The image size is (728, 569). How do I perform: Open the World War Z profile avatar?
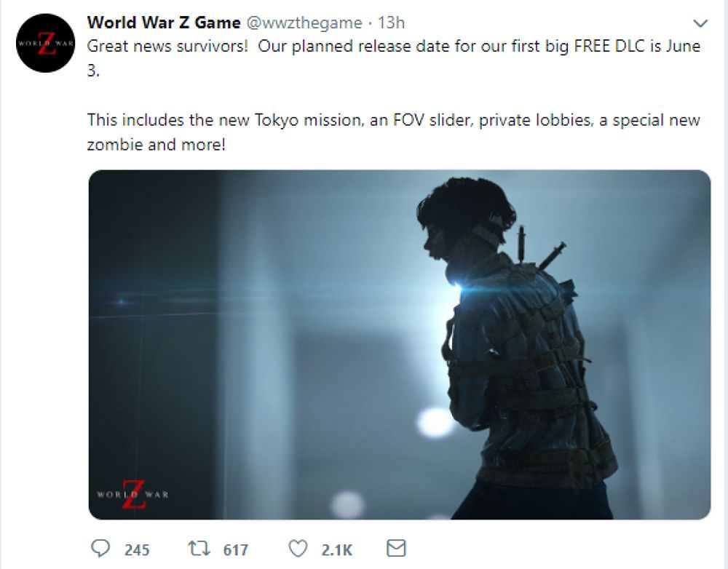click(45, 43)
